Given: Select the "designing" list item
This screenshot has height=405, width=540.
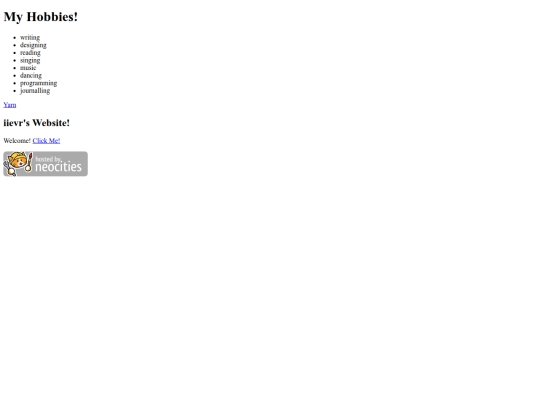Looking at the screenshot, I should pyautogui.click(x=33, y=45).
